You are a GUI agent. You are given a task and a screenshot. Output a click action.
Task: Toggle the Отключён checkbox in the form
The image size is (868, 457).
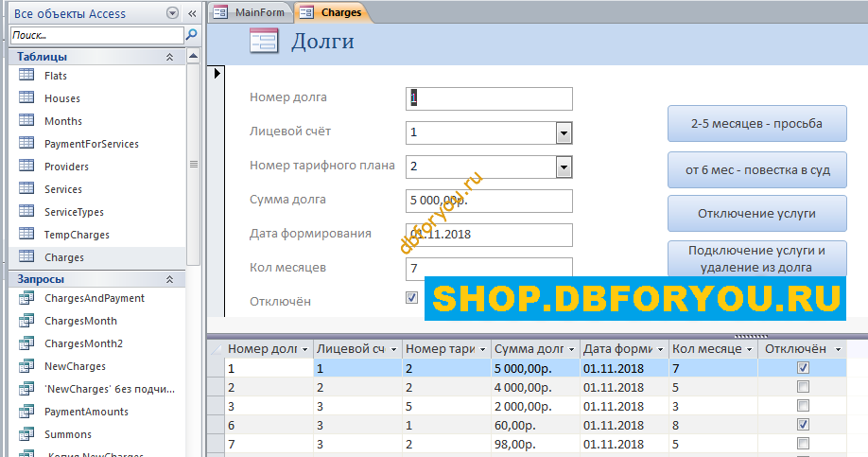(x=411, y=297)
